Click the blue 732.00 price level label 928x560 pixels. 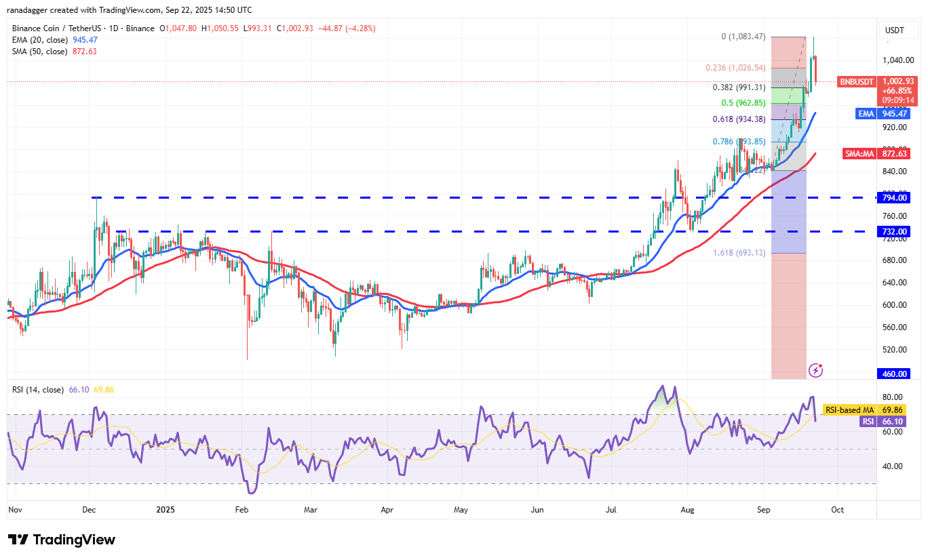tap(894, 231)
